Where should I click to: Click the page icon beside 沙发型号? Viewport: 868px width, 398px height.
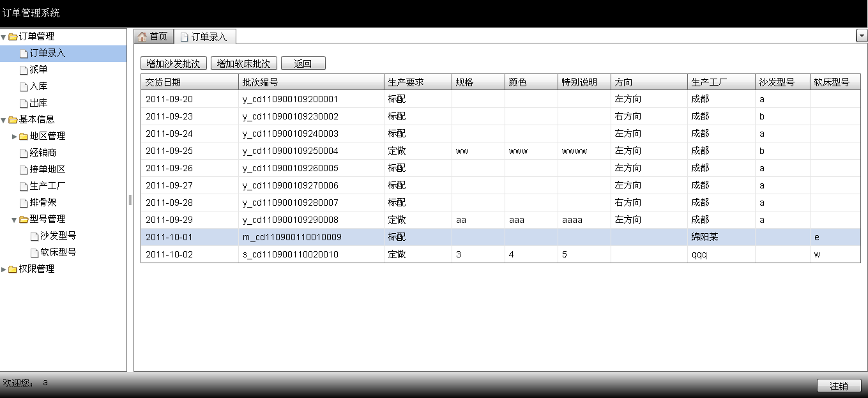(34, 236)
